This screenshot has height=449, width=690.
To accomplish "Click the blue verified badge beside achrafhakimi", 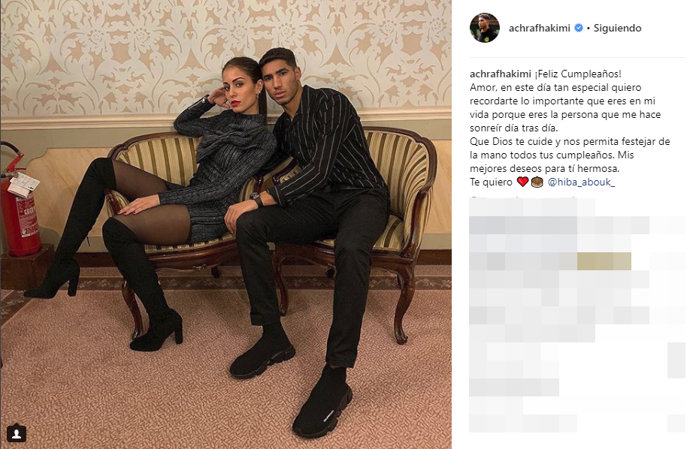I will point(579,28).
